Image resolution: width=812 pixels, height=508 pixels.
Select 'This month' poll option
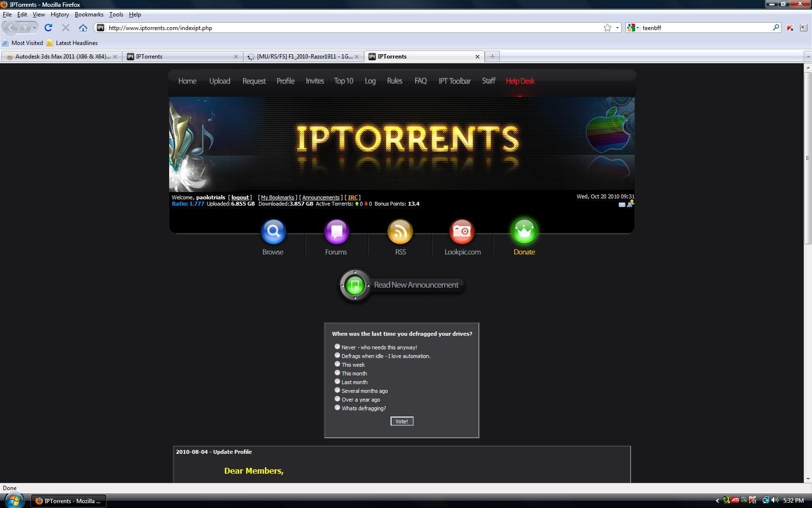tap(337, 373)
